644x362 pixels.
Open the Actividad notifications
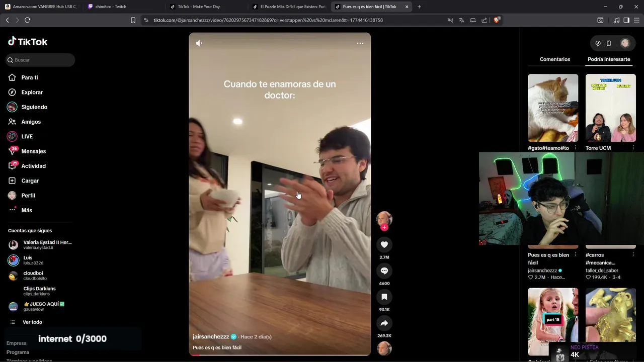pos(27,166)
